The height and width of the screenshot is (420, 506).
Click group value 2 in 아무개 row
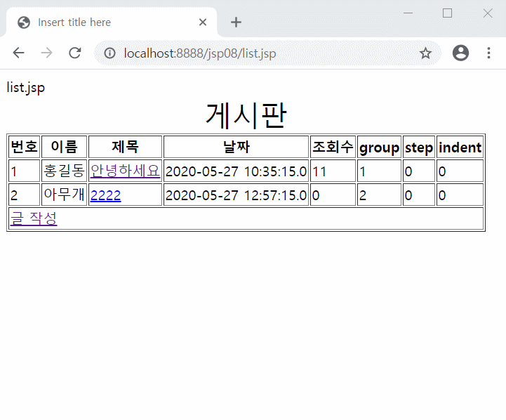pos(379,195)
